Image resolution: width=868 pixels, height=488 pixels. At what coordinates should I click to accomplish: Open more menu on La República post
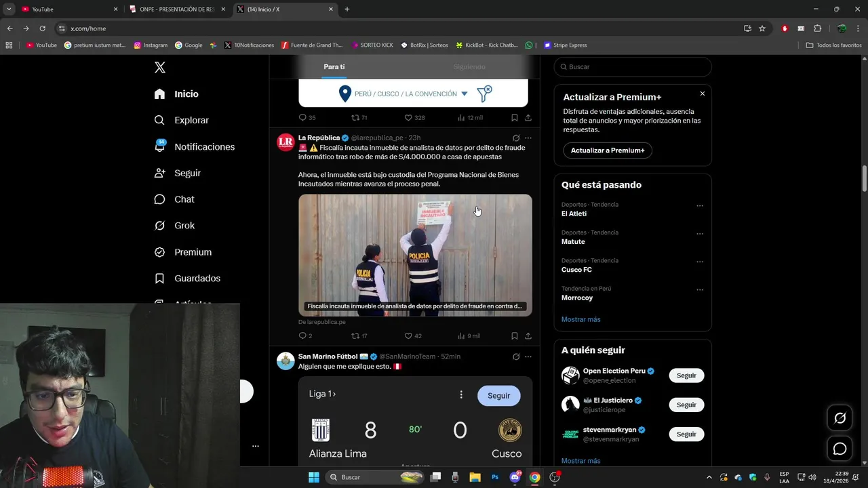click(x=528, y=138)
